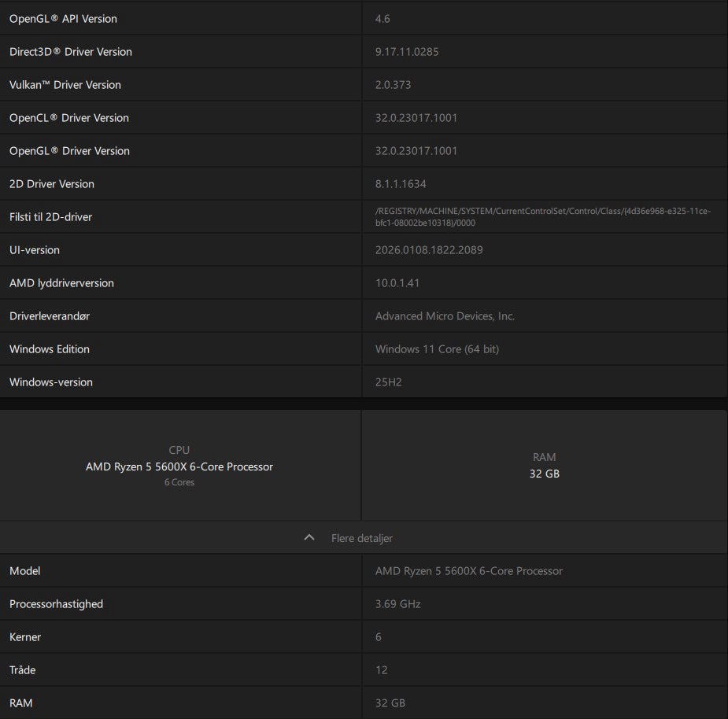Select the OpenCL Driver Version row label

tap(69, 118)
